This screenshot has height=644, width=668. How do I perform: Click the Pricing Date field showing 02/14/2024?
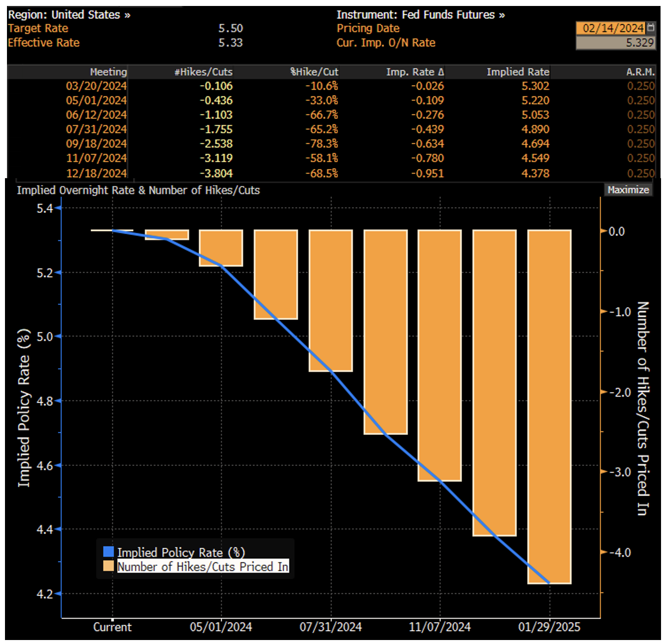612,28
